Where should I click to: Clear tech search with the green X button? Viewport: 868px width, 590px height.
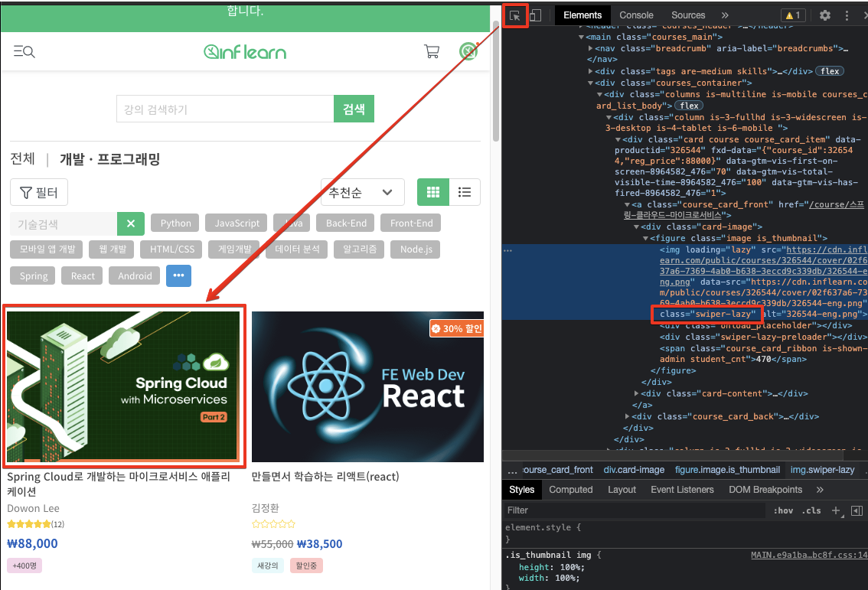(x=131, y=223)
